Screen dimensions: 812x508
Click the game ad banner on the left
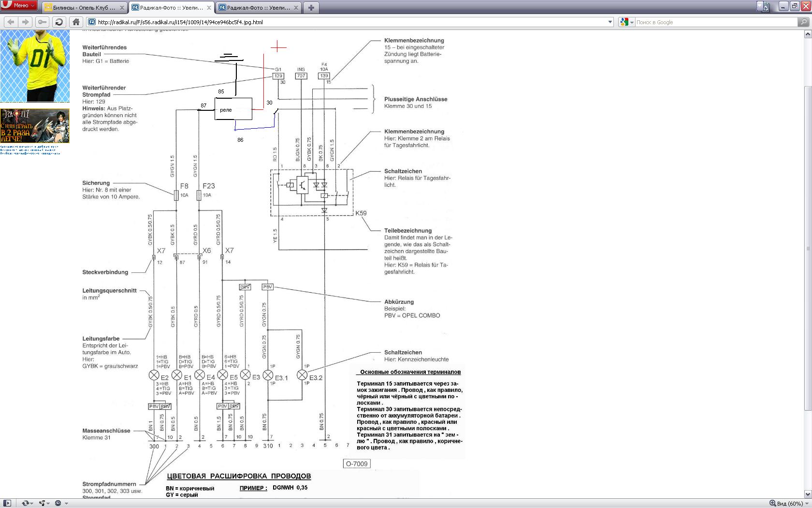coord(35,125)
